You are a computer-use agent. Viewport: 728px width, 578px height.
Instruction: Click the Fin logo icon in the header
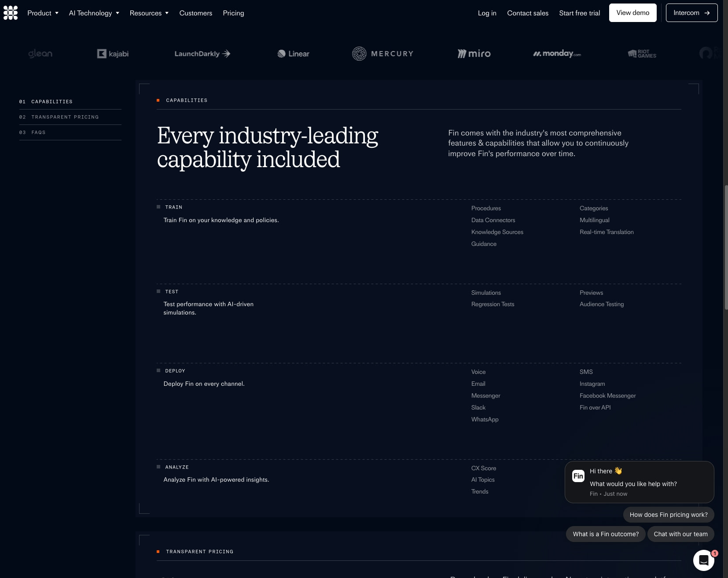tap(11, 13)
